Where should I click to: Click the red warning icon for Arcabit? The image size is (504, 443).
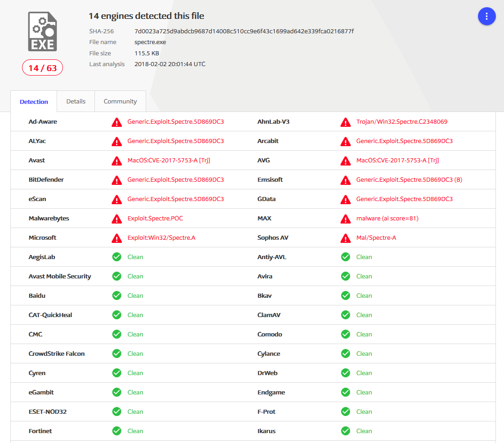click(x=346, y=142)
